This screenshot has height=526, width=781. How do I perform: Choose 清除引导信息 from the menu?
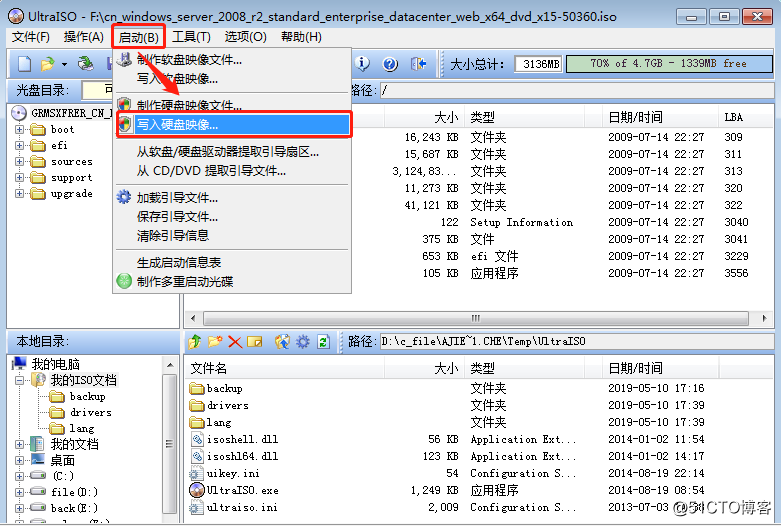point(233,236)
